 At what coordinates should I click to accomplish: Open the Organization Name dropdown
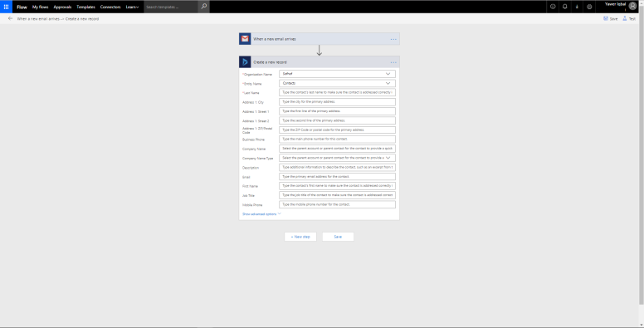coord(337,74)
